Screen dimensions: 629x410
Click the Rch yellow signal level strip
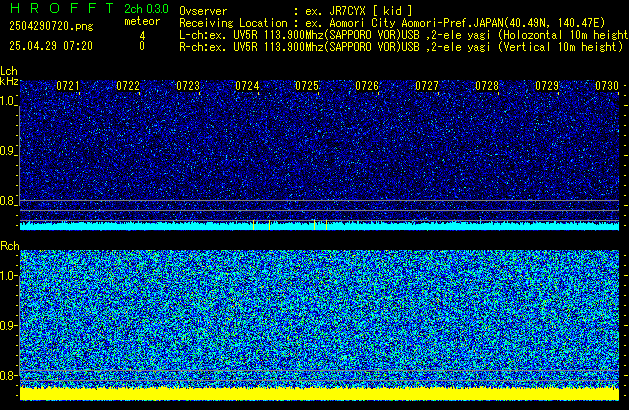319,394
